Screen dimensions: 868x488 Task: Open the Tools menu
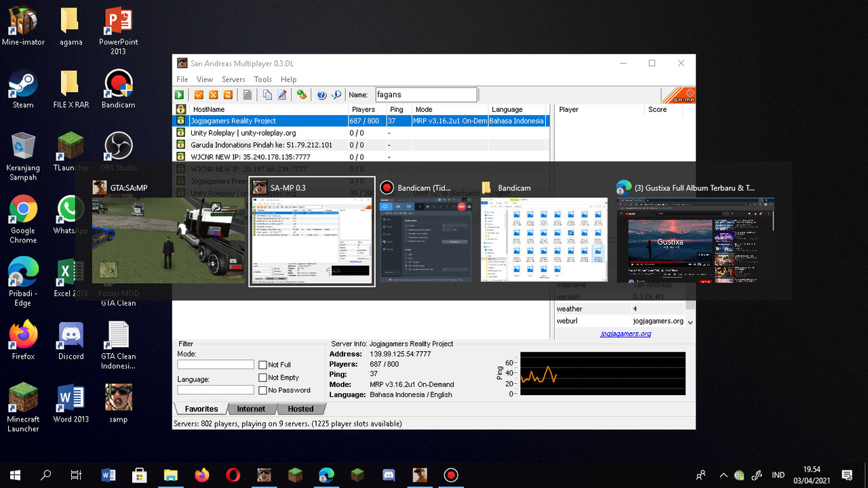tap(263, 79)
